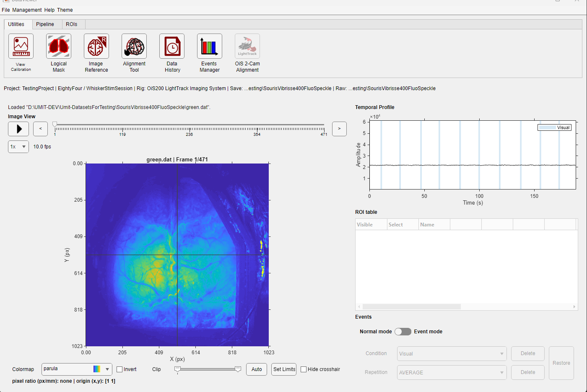587x392 pixels.
Task: Open the playback speed 1x dropdown
Action: click(18, 147)
